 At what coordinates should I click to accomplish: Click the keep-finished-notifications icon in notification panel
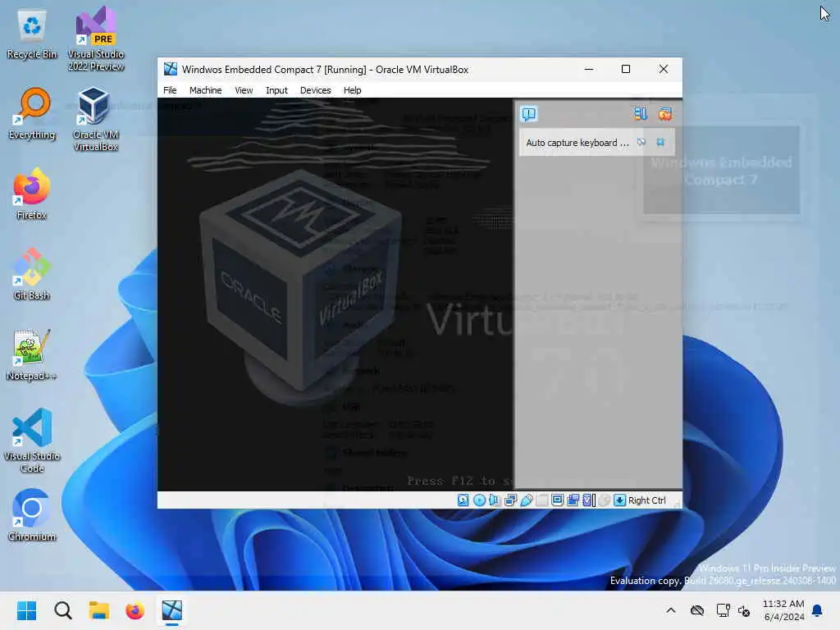[x=640, y=113]
